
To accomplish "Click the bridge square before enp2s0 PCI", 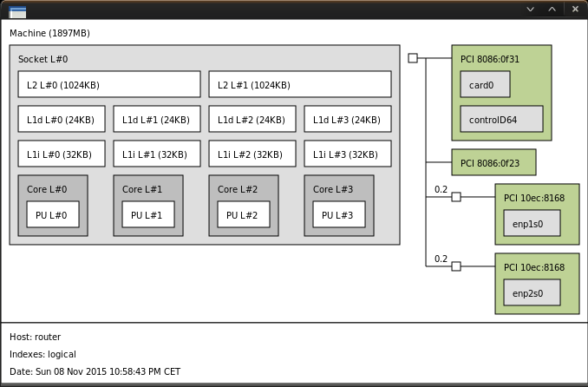I will (456, 266).
